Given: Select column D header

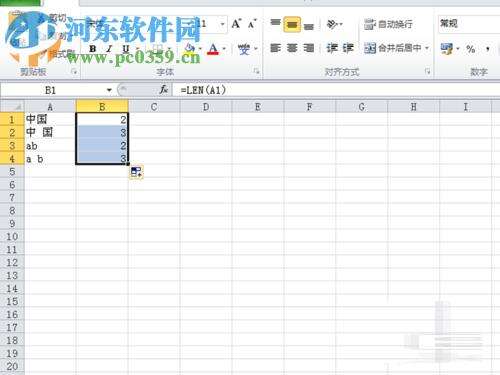Looking at the screenshot, I should 206,107.
